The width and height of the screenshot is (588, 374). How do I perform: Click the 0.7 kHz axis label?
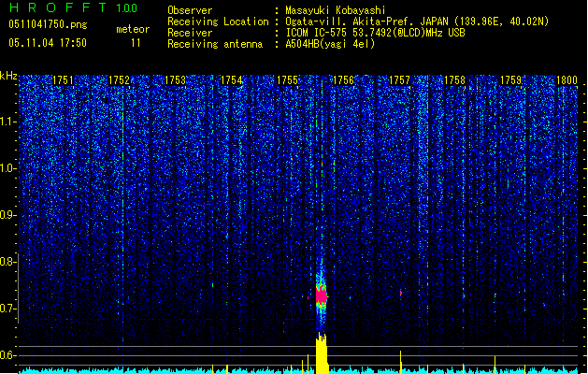point(8,309)
